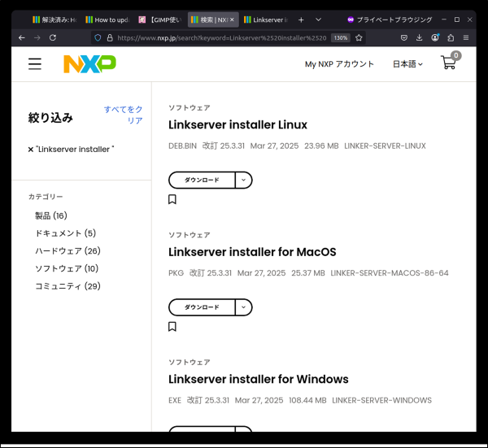Bookmark the Linkserver installer Linux result
This screenshot has width=488, height=448.
[x=172, y=199]
